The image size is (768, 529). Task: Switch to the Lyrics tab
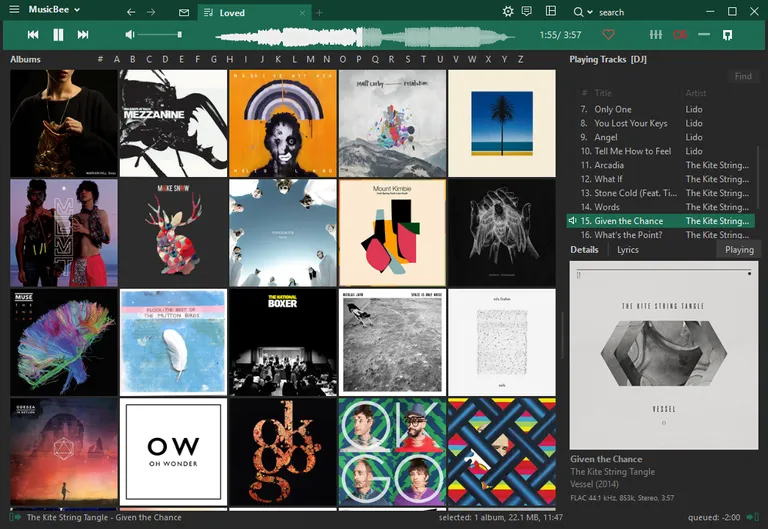(627, 250)
